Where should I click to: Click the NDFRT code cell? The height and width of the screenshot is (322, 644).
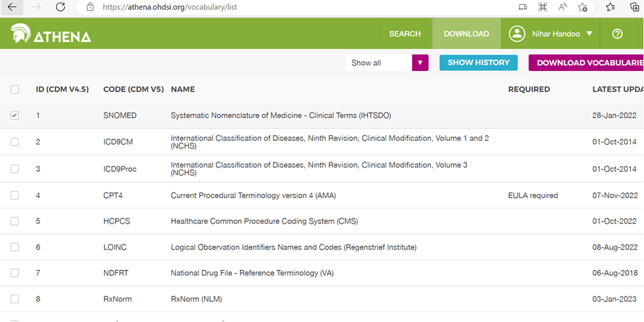tap(115, 273)
